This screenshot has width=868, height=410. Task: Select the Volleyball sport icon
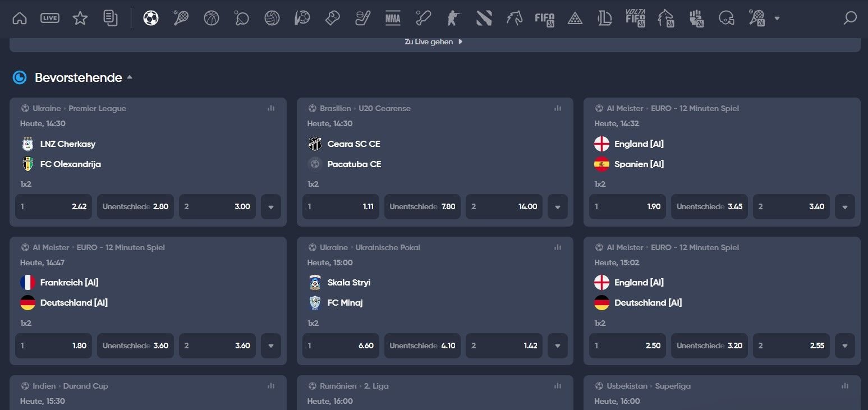[x=272, y=19]
